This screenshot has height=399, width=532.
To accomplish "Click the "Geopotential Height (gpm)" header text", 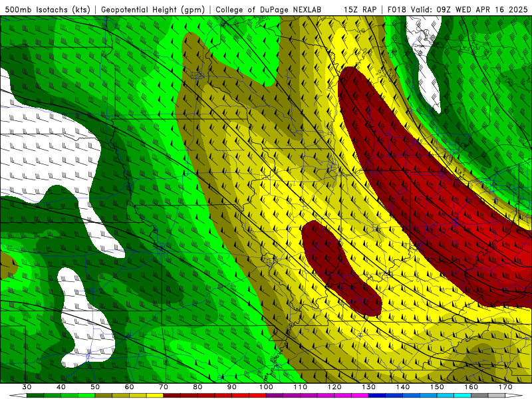I will click(x=153, y=10).
